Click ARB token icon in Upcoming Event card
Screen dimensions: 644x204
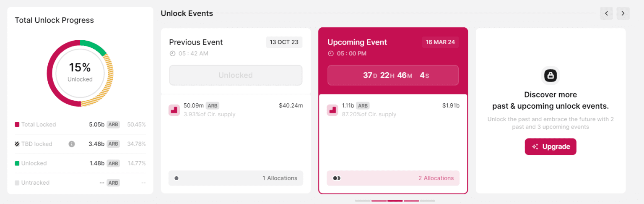pyautogui.click(x=332, y=110)
